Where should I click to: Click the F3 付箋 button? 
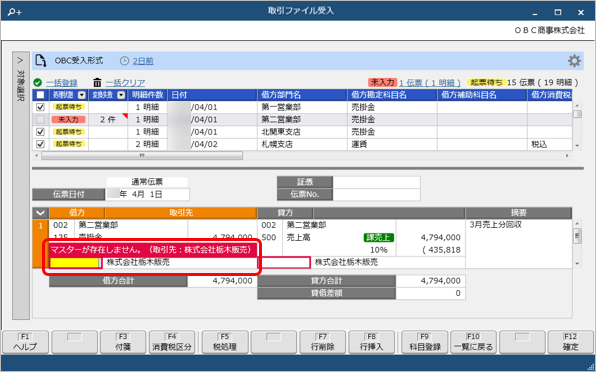tap(123, 342)
